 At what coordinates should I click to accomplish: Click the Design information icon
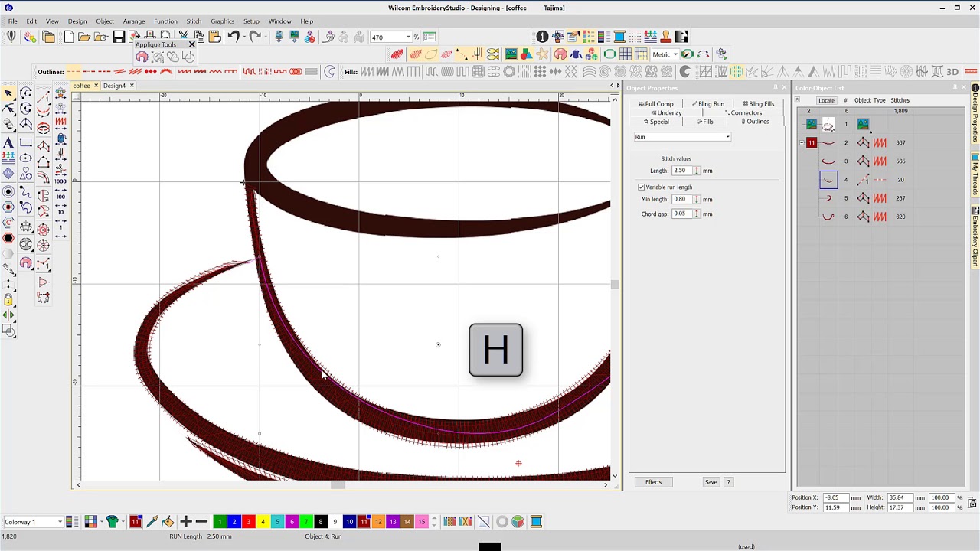pyautogui.click(x=542, y=37)
